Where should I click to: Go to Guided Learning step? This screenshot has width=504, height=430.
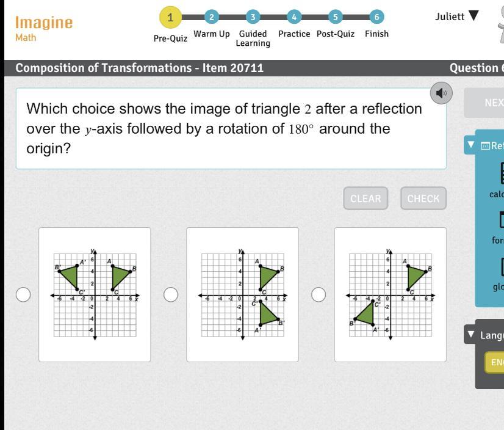click(253, 38)
